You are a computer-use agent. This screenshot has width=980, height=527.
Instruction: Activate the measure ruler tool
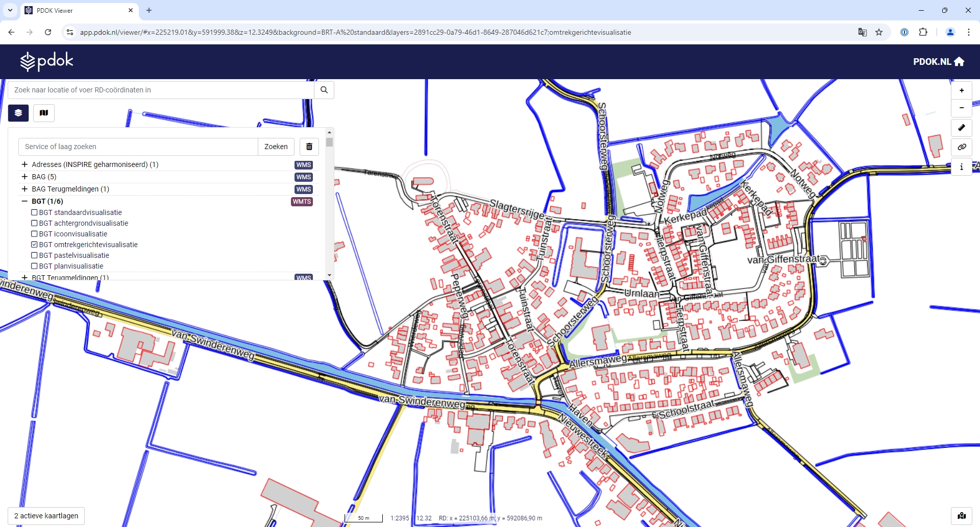(x=961, y=128)
